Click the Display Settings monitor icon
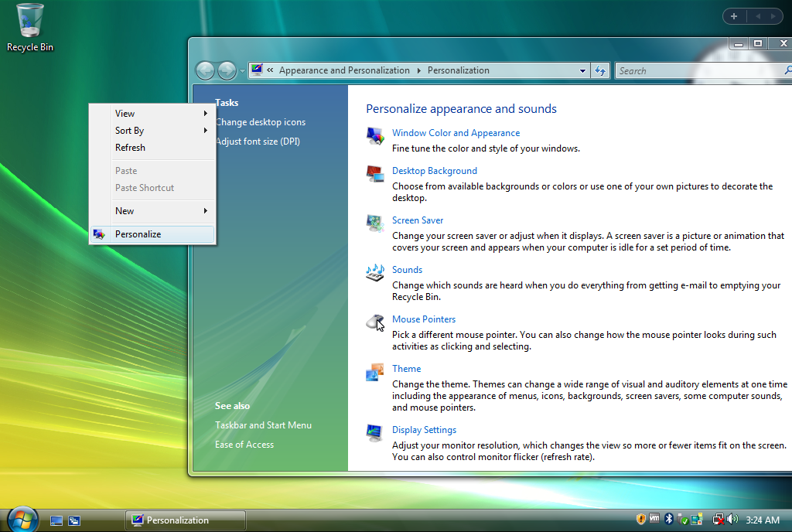The height and width of the screenshot is (532, 792). click(x=375, y=432)
